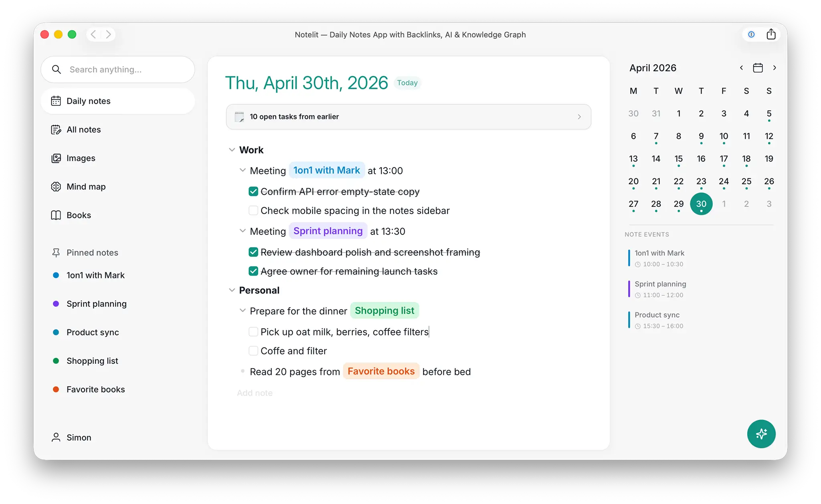Check off Check mobile spacing in the notes sidebar
The width and height of the screenshot is (821, 504).
253,210
